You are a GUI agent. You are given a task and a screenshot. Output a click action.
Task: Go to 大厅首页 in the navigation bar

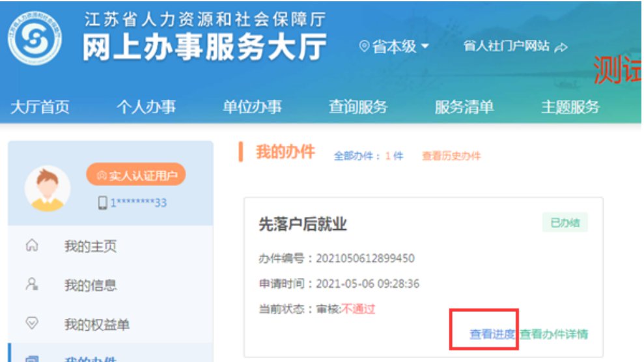click(40, 107)
